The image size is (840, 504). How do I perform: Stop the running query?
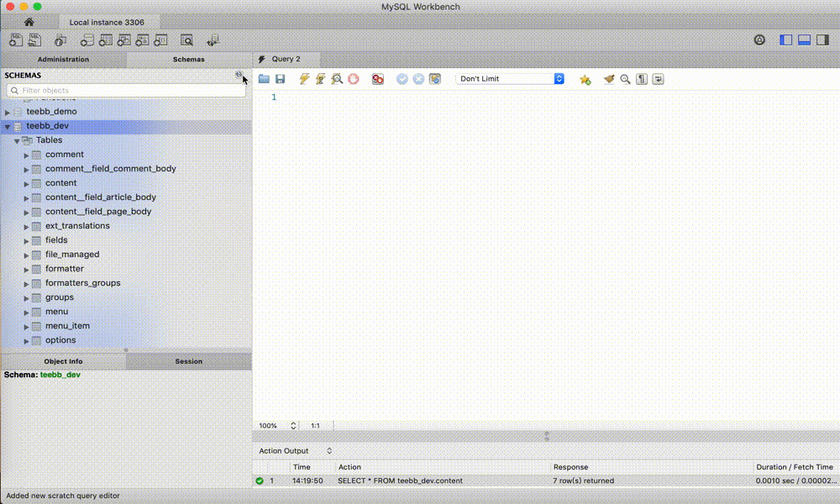coord(353,79)
